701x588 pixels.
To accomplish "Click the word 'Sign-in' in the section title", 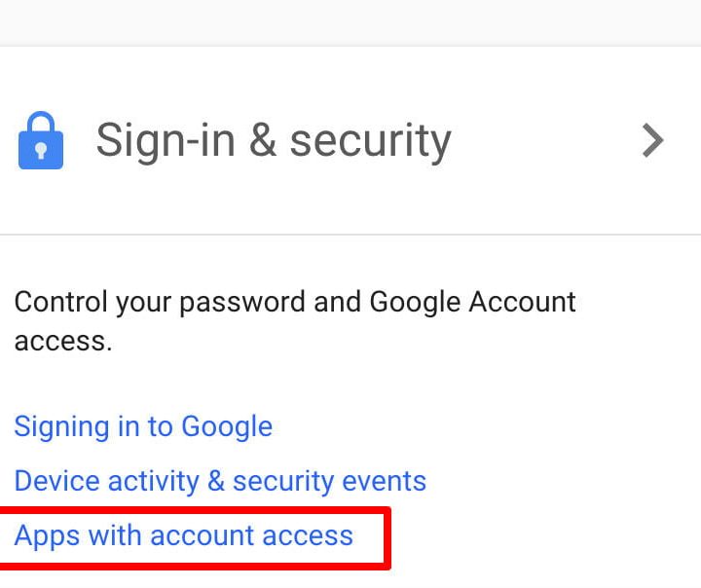I will point(166,140).
